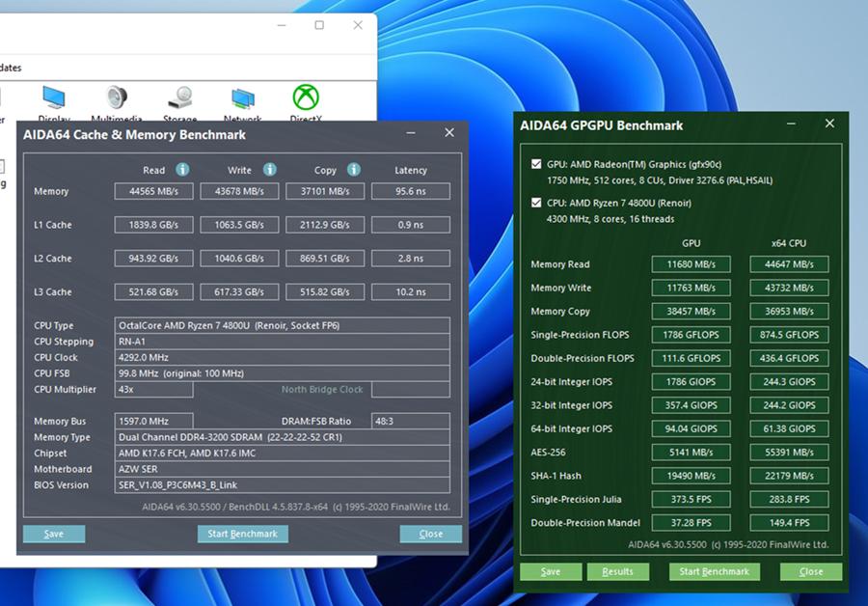Select the Storage drive icon
This screenshot has width=868, height=606.
pyautogui.click(x=179, y=98)
